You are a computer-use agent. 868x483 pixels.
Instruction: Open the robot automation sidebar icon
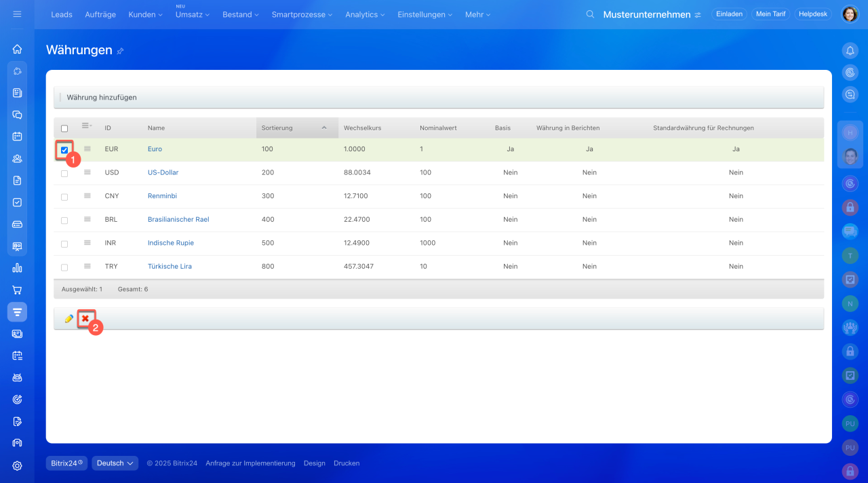point(17,377)
